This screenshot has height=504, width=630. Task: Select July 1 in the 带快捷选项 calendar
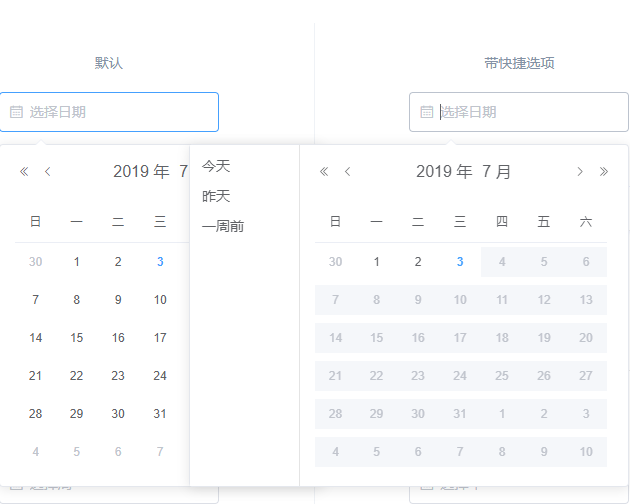(x=376, y=262)
